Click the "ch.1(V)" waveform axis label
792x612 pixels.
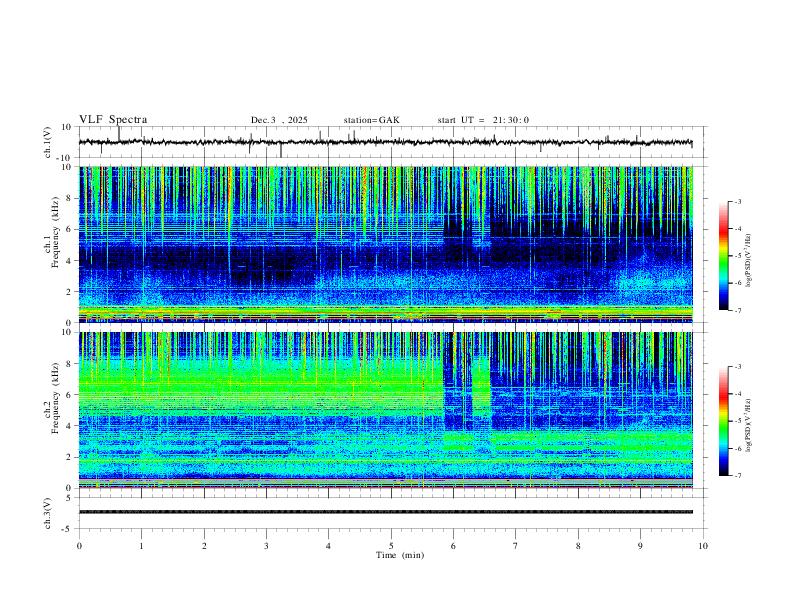tap(48, 142)
